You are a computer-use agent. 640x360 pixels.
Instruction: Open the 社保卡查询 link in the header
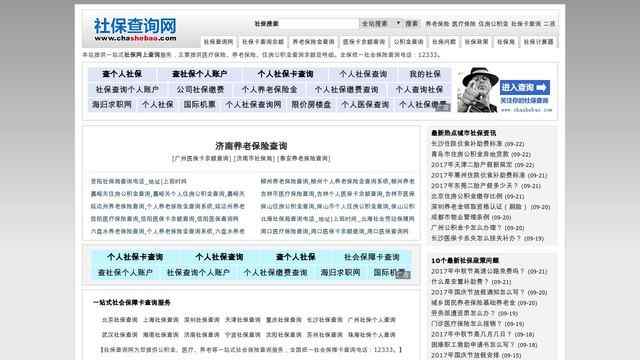click(526, 24)
